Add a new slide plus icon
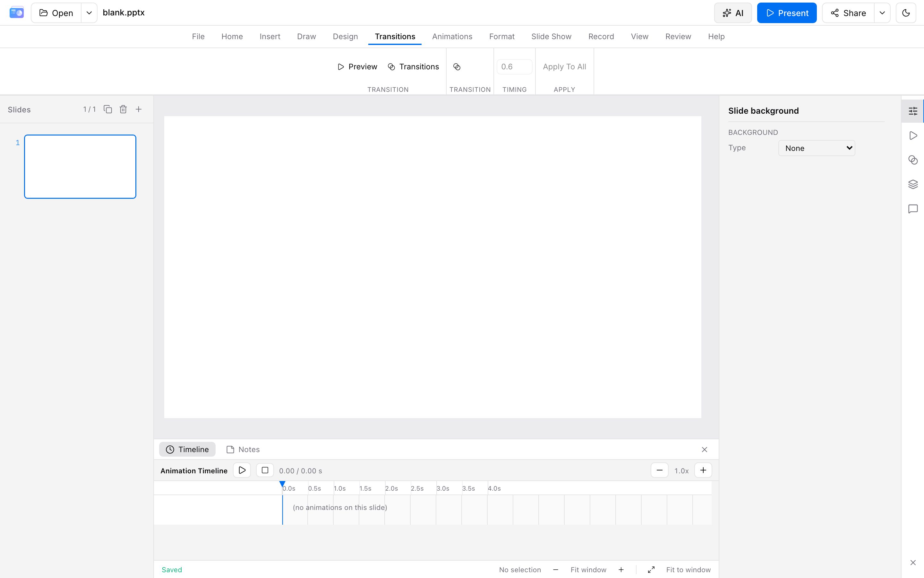This screenshot has height=578, width=924. point(139,109)
